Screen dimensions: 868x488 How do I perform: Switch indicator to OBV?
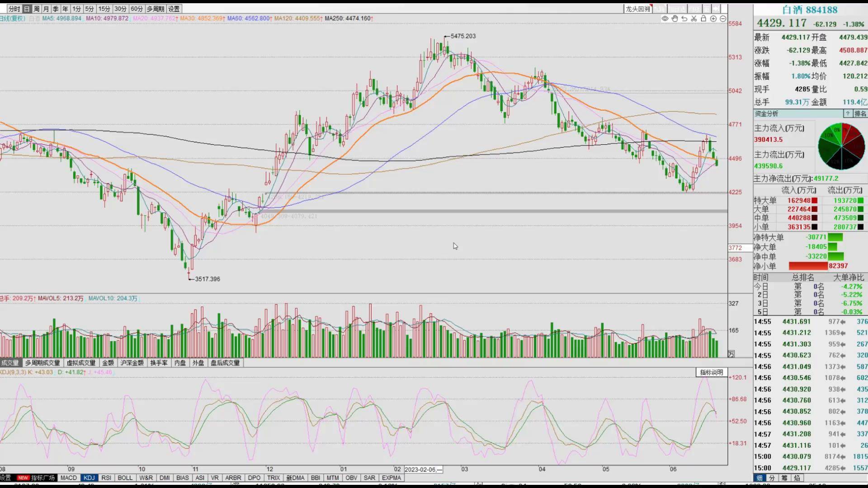(351, 478)
